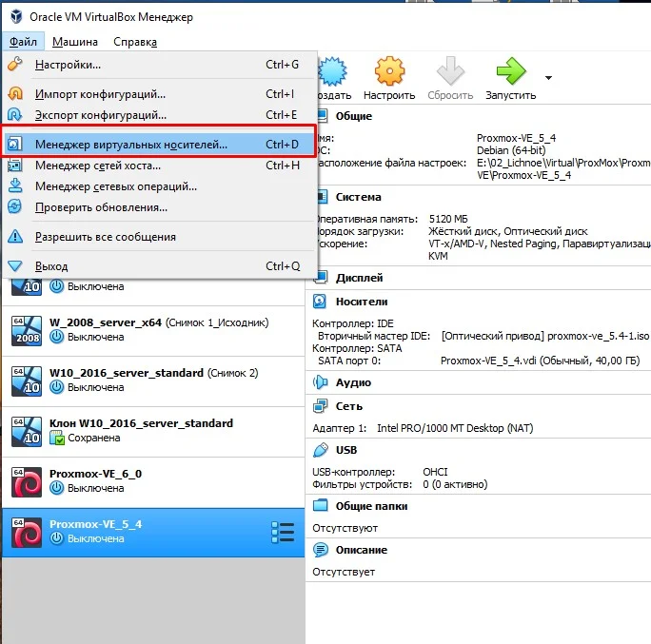Open Менеджер сетей хоста…

[160, 166]
